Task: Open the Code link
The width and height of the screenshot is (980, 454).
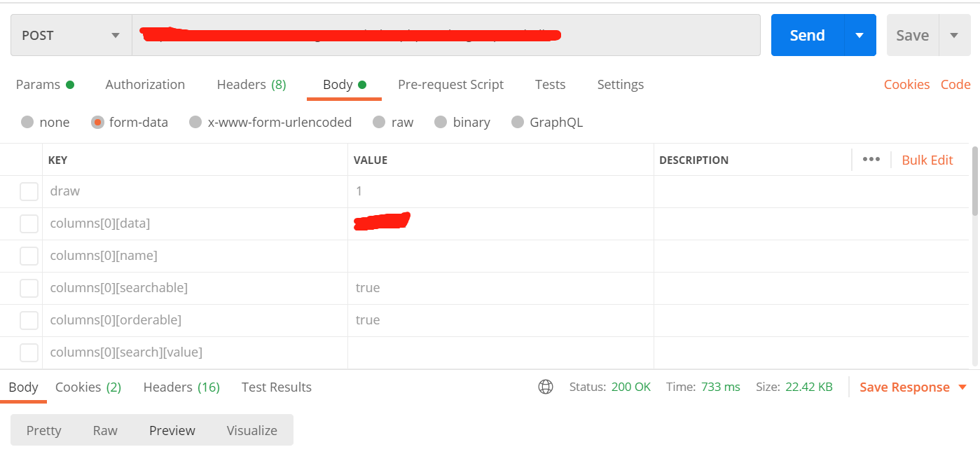Action: (955, 84)
